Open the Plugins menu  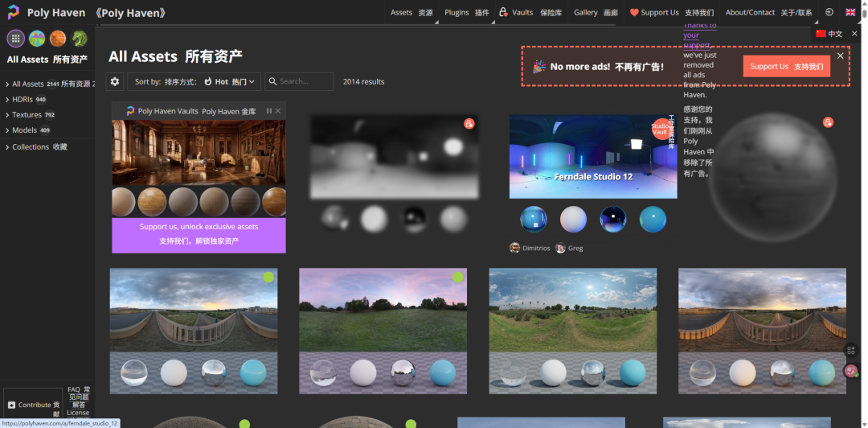[x=467, y=12]
